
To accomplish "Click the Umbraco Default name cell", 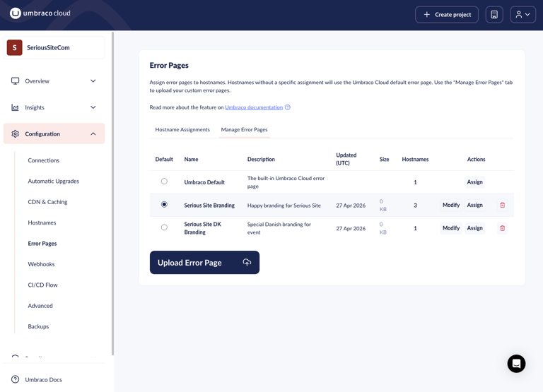I will (x=204, y=182).
